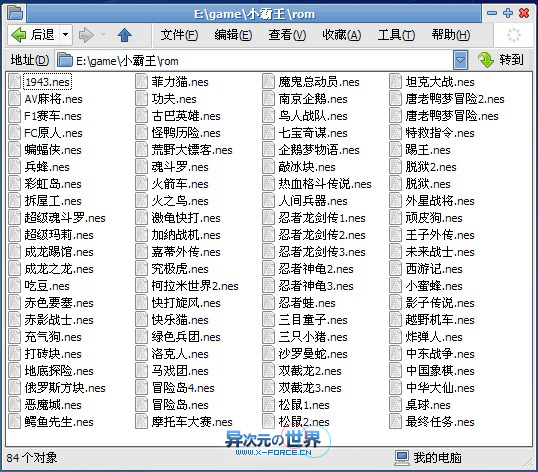The height and width of the screenshot is (472, 538).
Task: Select file icon of 西游记.nes
Action: point(395,269)
